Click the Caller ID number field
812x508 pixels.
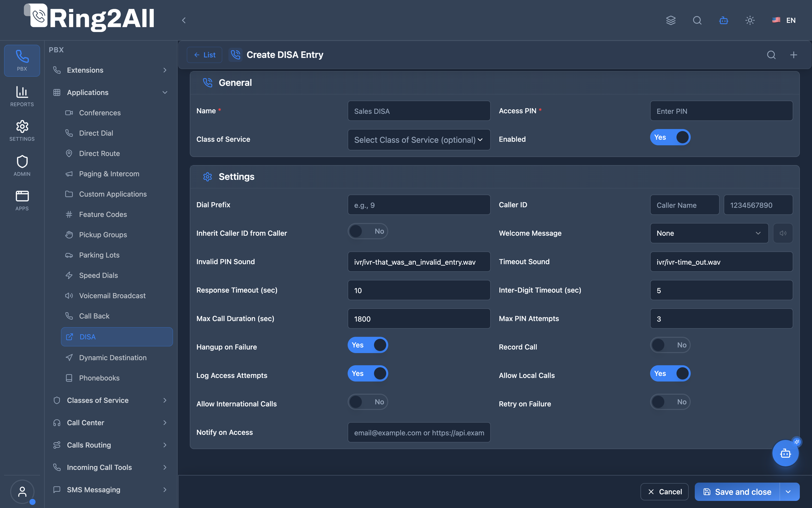click(758, 205)
